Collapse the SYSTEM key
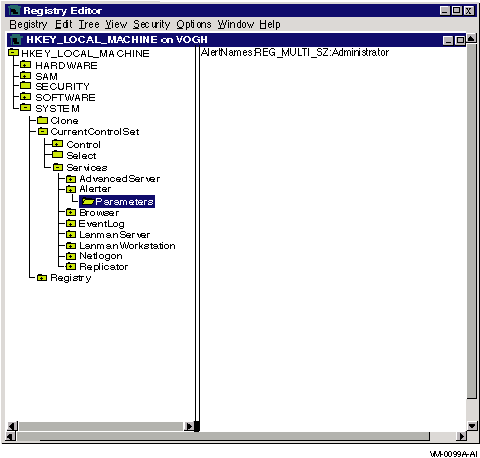The width and height of the screenshot is (480, 458). pyautogui.click(x=25, y=108)
